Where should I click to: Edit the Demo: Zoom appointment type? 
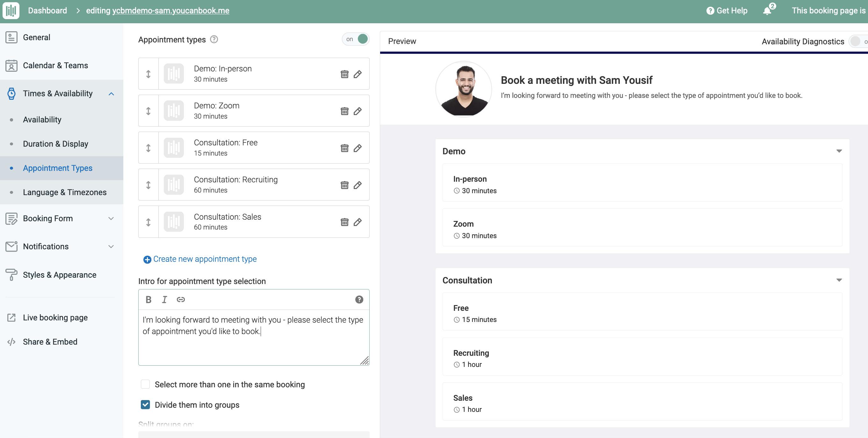coord(358,111)
